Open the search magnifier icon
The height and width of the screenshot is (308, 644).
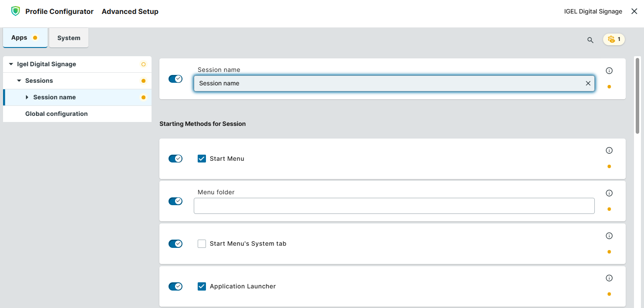590,40
